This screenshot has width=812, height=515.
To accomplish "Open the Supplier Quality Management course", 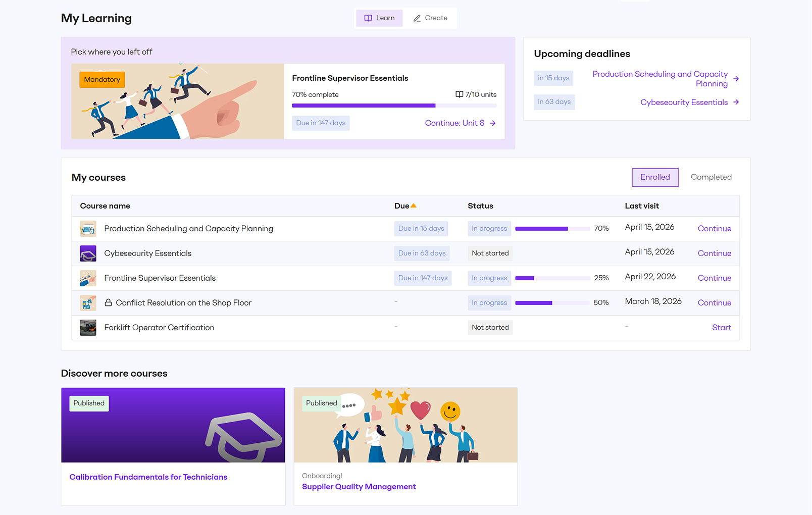I will (359, 486).
